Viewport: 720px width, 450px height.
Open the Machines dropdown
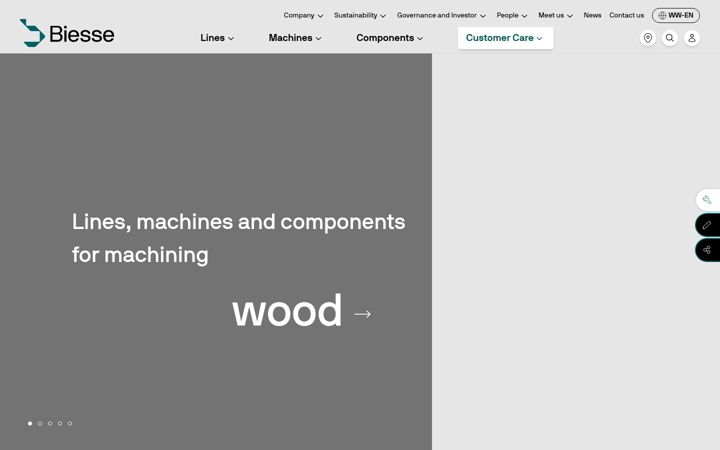(x=295, y=38)
